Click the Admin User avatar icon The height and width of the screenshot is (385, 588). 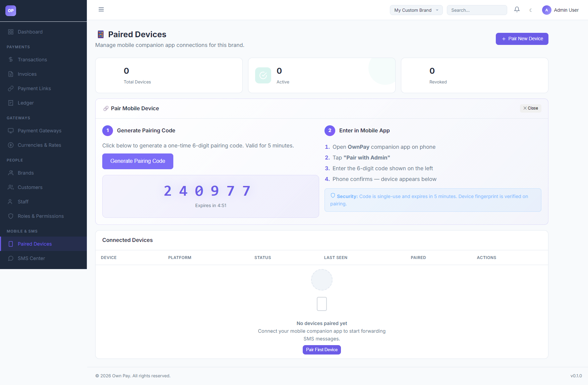point(547,10)
